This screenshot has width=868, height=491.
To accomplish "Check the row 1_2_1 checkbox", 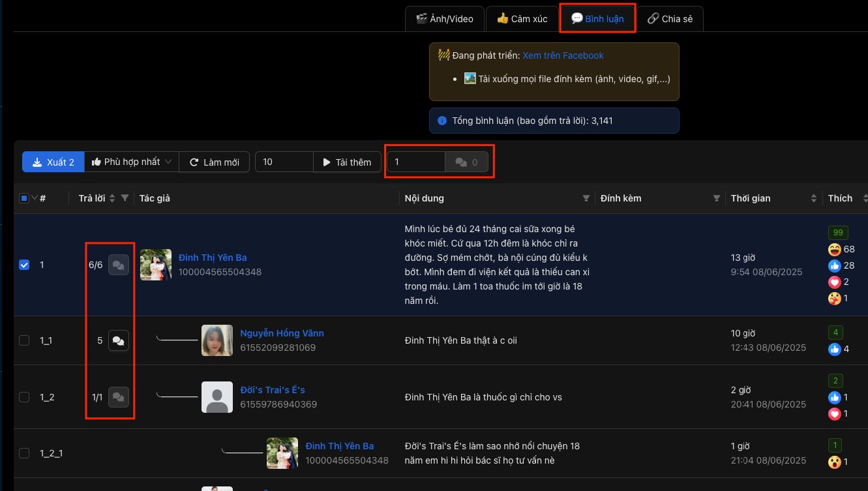I will point(24,453).
